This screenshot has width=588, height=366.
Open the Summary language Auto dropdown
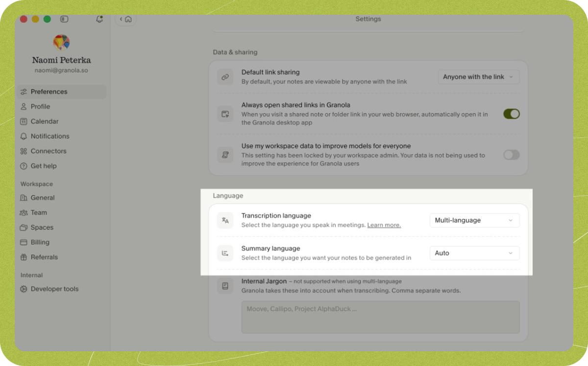point(475,253)
